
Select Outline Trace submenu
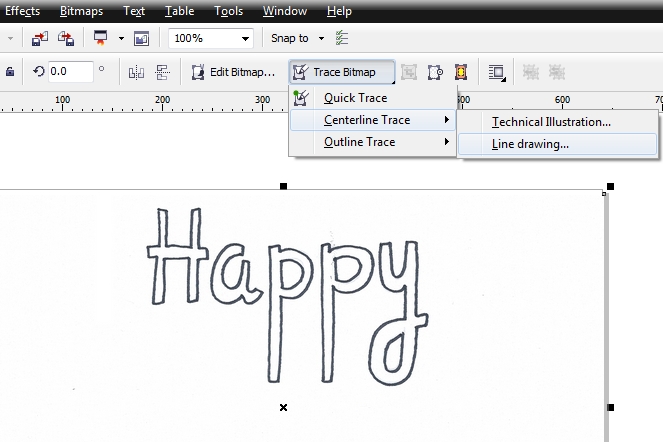pos(373,142)
